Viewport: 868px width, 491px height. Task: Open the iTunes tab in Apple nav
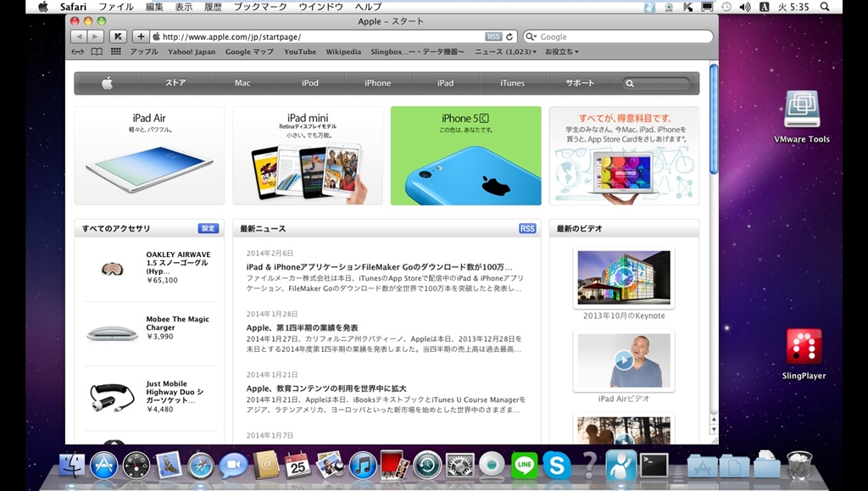512,83
